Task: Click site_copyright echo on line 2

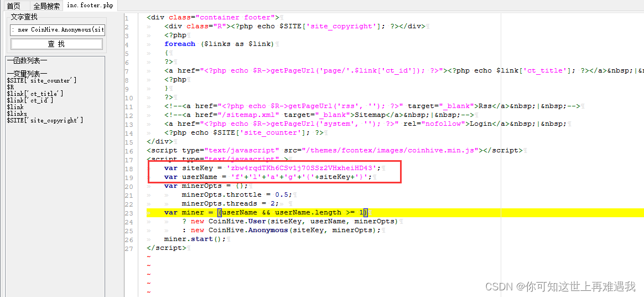Action: click(x=319, y=26)
